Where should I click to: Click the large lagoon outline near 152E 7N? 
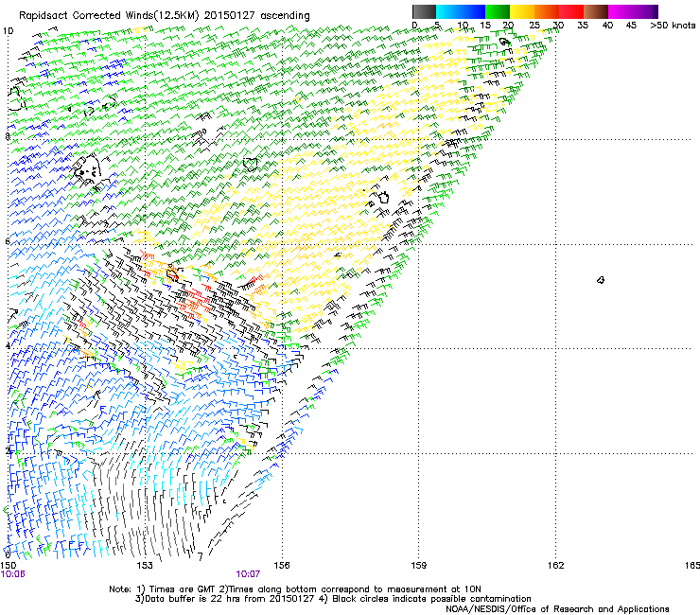click(87, 169)
